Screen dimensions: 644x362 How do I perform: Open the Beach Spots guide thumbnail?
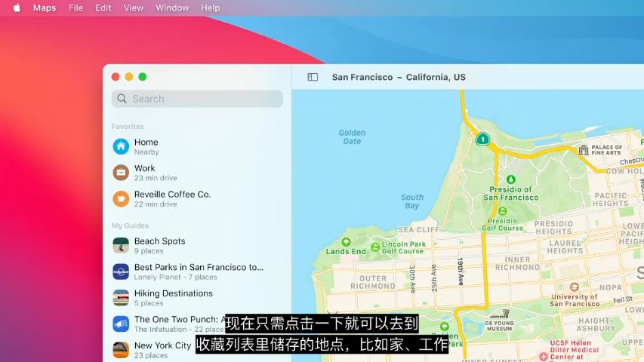pyautogui.click(x=121, y=246)
